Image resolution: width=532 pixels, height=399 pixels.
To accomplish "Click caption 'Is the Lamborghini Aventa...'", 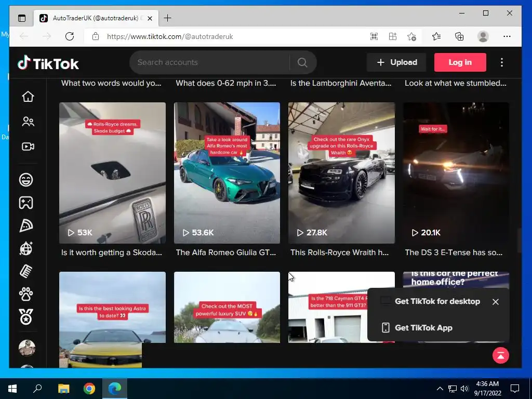I will [341, 83].
